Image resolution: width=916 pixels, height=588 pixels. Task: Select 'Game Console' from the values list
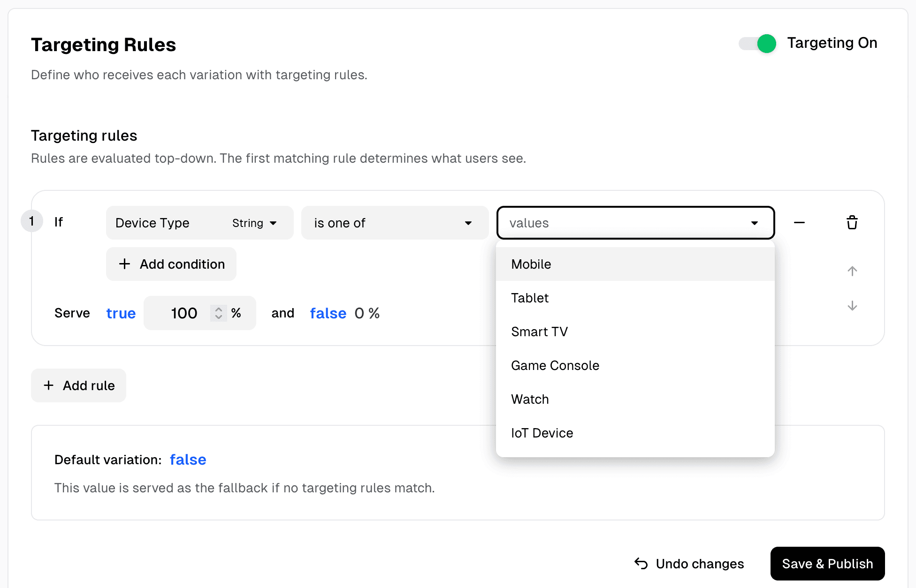point(555,365)
